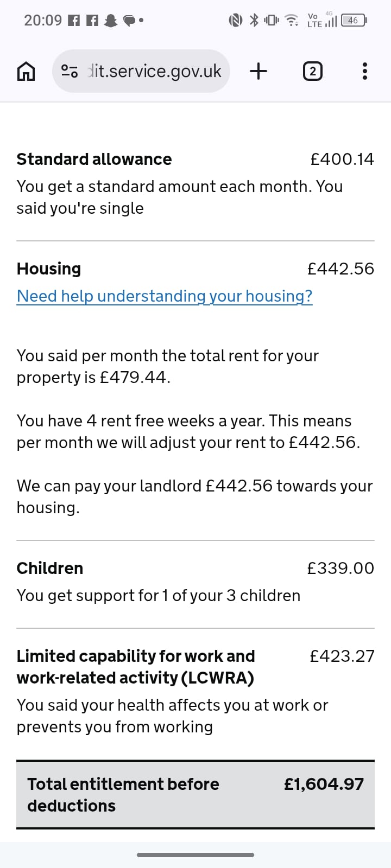
Task: Tap the Wi-Fi status icon
Action: [x=292, y=21]
